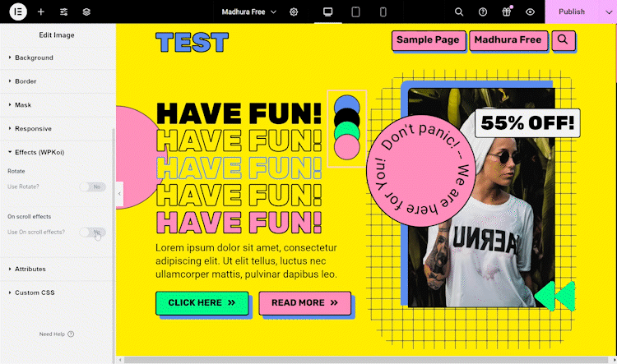Collapse the Effects (WPKoi) section
This screenshot has height=364, width=617.
point(58,152)
